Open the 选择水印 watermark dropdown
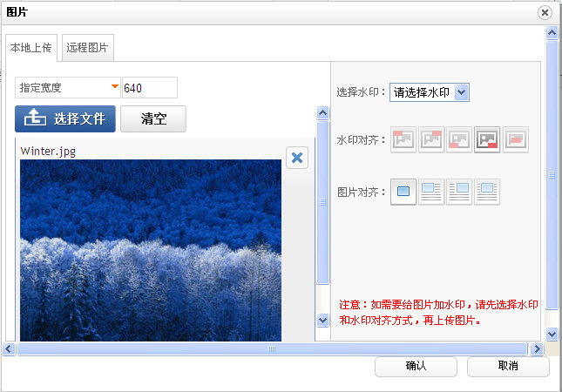Viewport: 562px width, 392px height. click(x=429, y=92)
